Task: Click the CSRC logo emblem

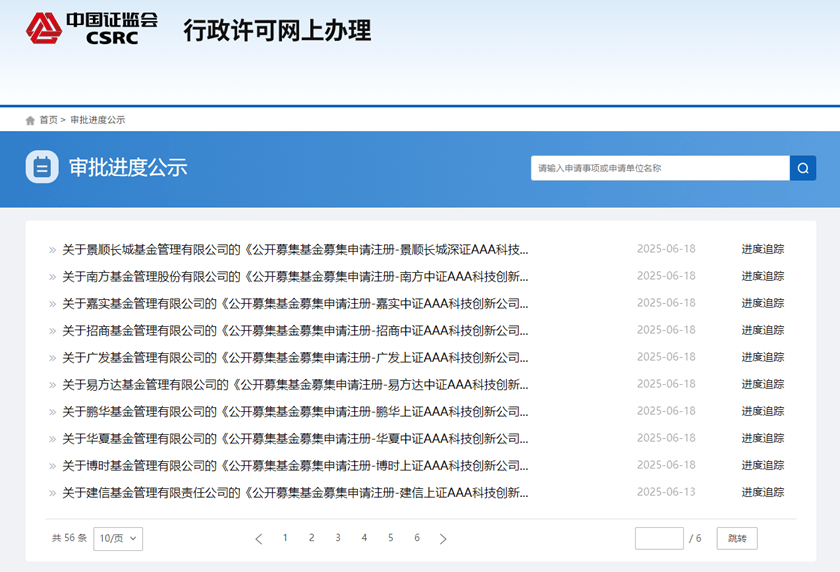Action: 44,28
